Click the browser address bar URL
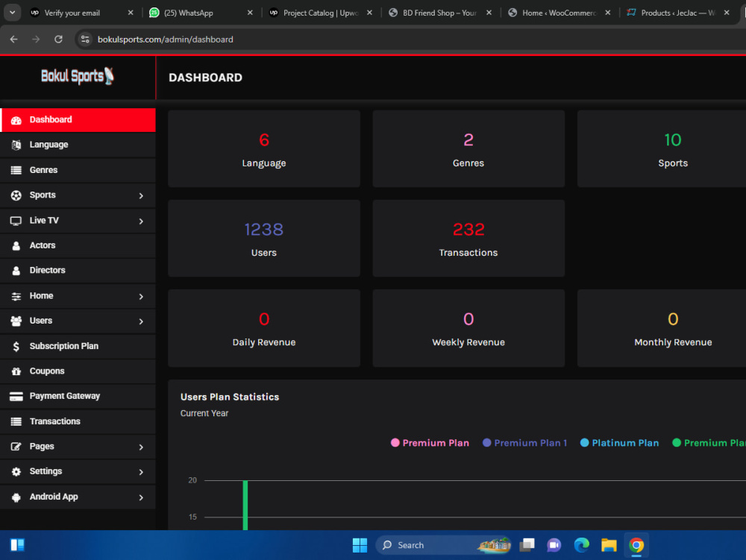The height and width of the screenshot is (560, 746). (x=165, y=40)
